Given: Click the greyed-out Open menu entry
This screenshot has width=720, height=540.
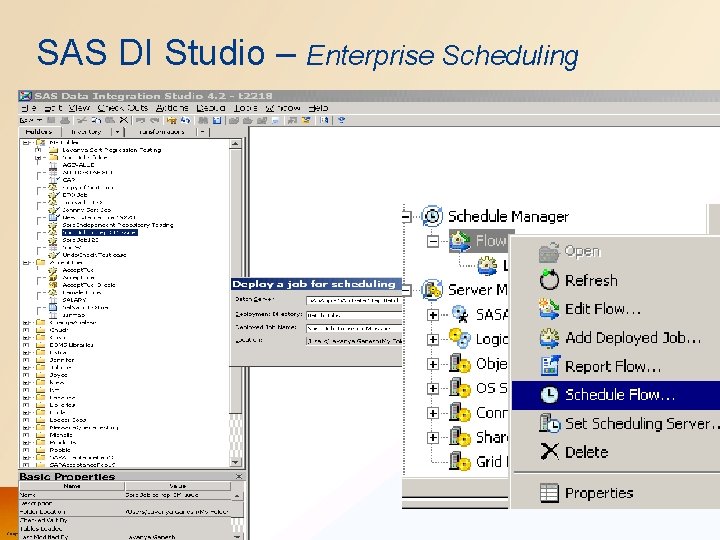Looking at the screenshot, I should pos(615,252).
